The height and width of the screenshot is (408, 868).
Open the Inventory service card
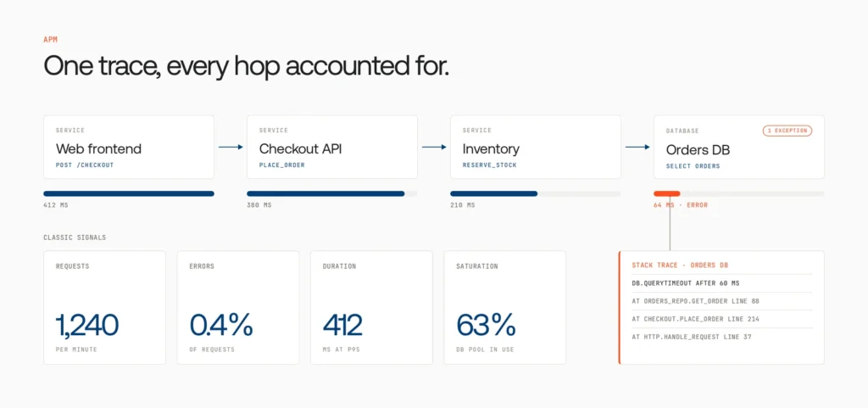coord(536,147)
